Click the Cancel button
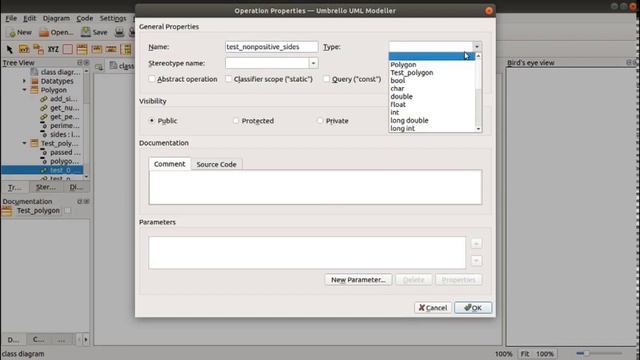Screen dimensions: 640x360 (433, 308)
